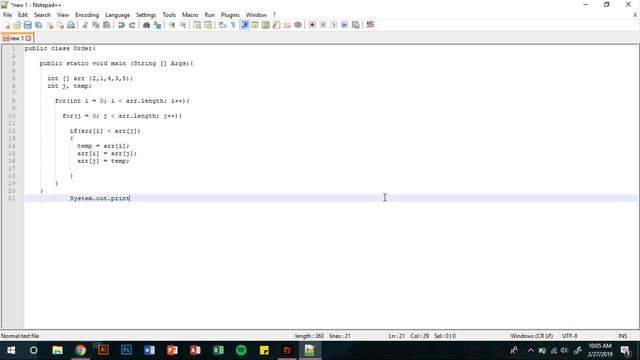
Task: Click Run a Macro Multiple Times icon
Action: click(344, 25)
